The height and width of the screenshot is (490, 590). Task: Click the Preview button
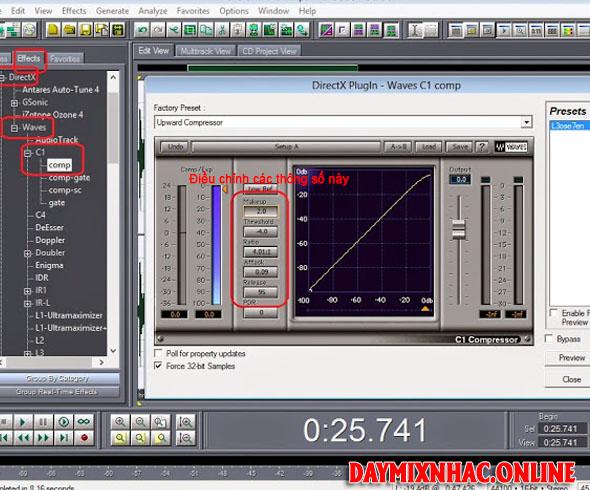pos(571,358)
